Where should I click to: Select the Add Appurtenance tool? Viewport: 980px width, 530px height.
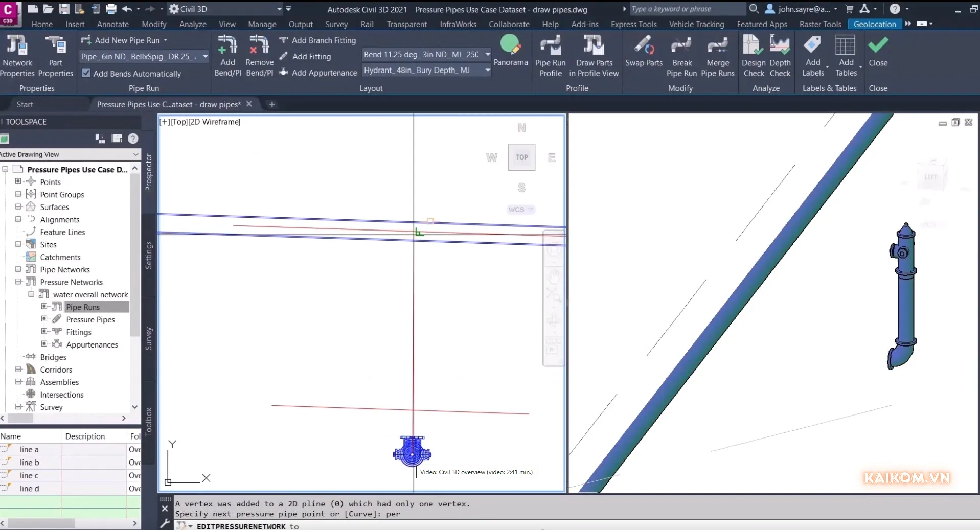(x=318, y=72)
